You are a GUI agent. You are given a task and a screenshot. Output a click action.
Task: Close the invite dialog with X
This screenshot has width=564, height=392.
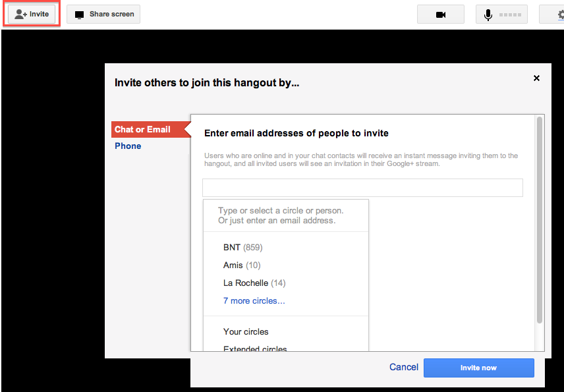536,78
